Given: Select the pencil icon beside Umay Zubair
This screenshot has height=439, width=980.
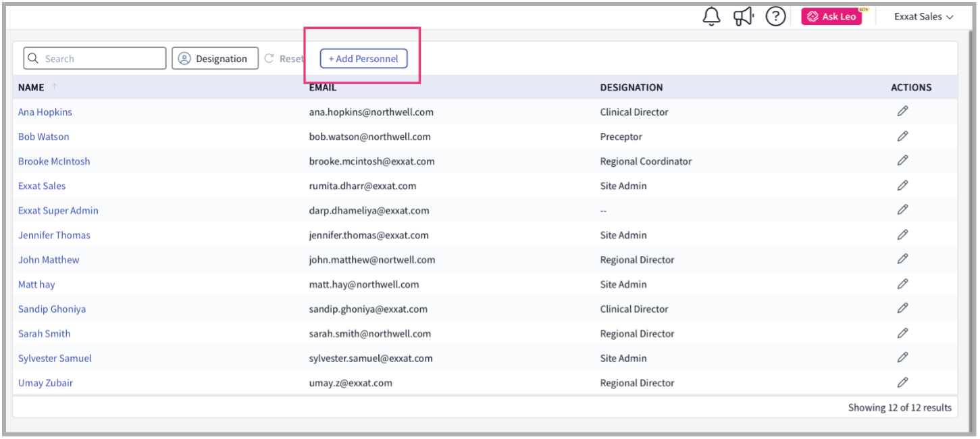Looking at the screenshot, I should point(902,382).
